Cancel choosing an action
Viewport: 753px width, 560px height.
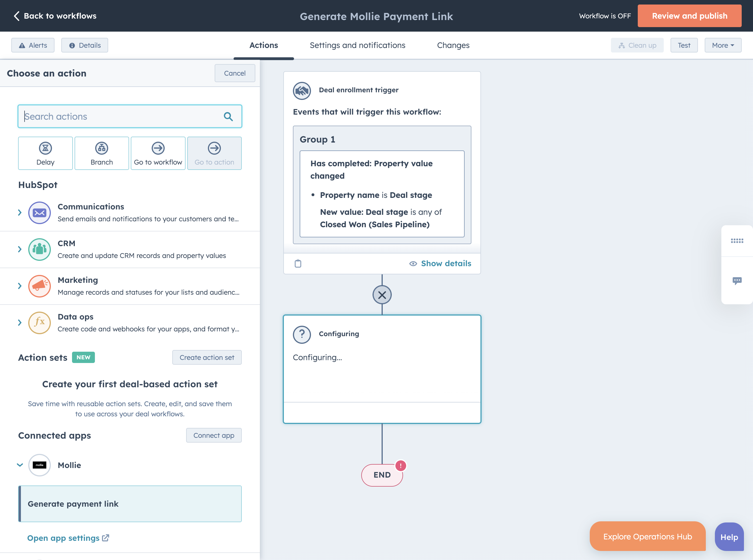point(235,73)
